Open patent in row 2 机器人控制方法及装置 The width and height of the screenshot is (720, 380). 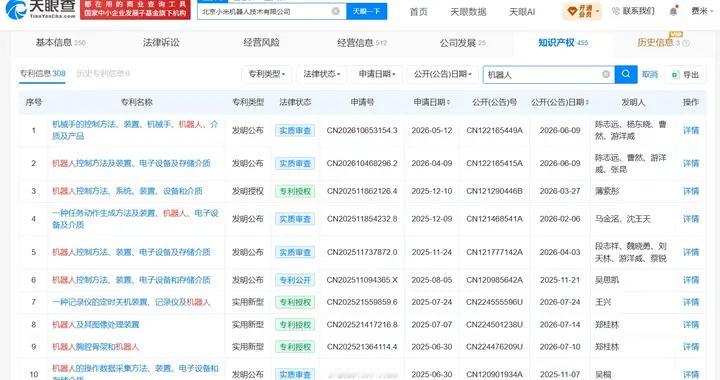tap(131, 163)
